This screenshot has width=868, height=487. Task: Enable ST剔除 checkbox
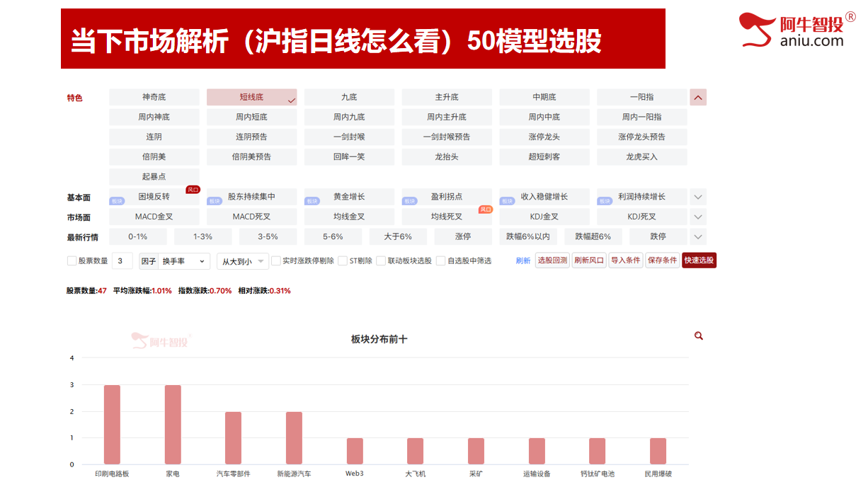pos(343,260)
